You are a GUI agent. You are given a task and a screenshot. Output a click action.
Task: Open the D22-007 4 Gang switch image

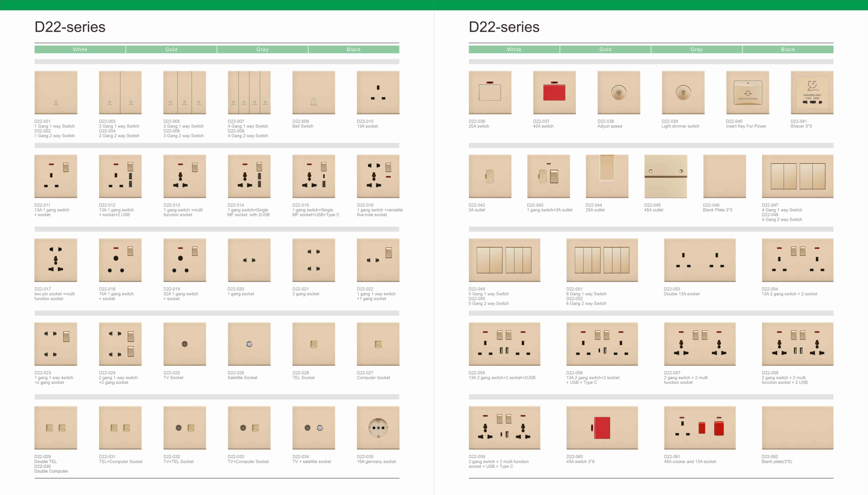click(249, 92)
